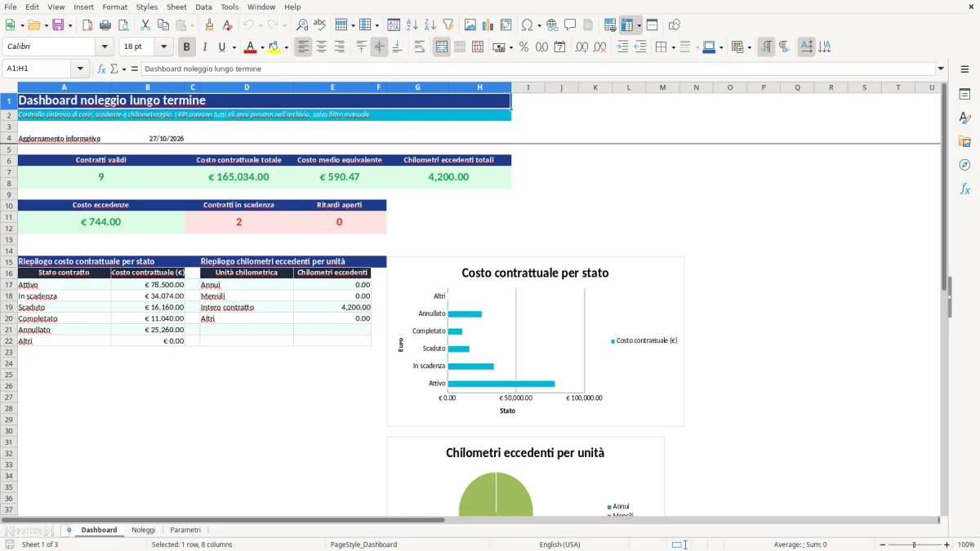Open the Background Color dropdown arrow
This screenshot has height=551, width=980.
point(287,47)
